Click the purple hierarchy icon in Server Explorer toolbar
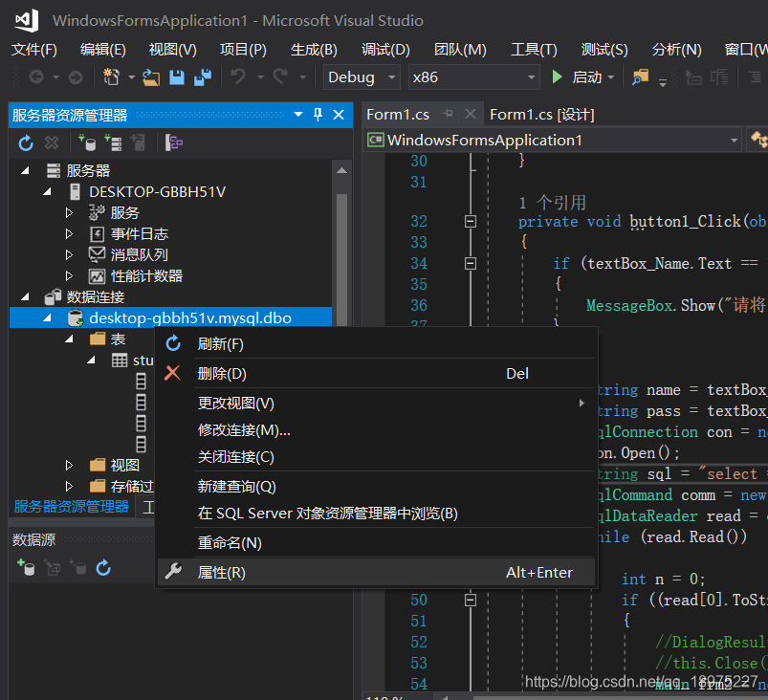Viewport: 768px width, 700px height. [x=174, y=143]
